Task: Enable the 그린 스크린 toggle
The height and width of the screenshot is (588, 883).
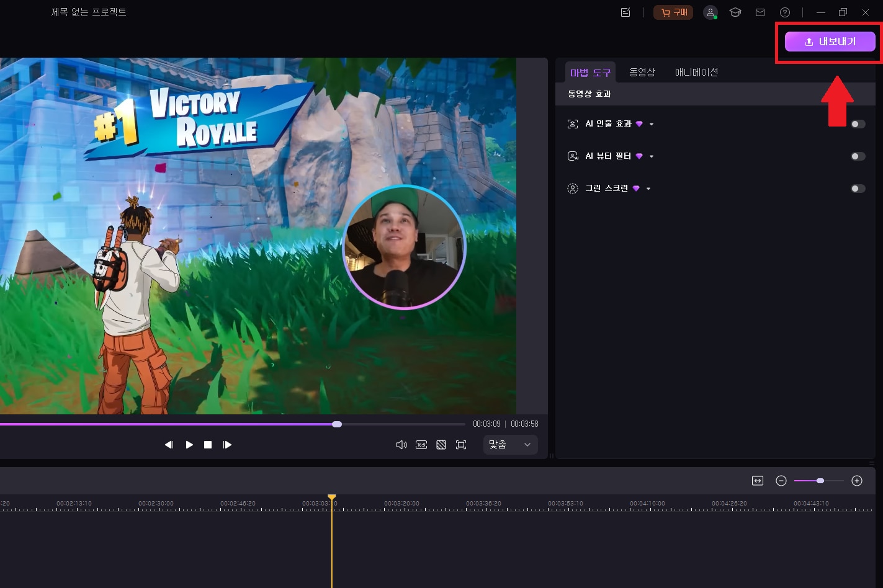Action: 858,189
